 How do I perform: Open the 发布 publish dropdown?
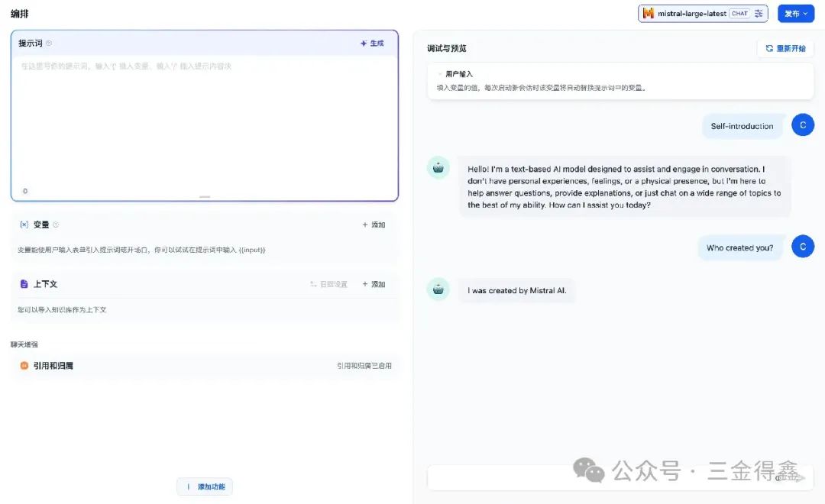(796, 14)
